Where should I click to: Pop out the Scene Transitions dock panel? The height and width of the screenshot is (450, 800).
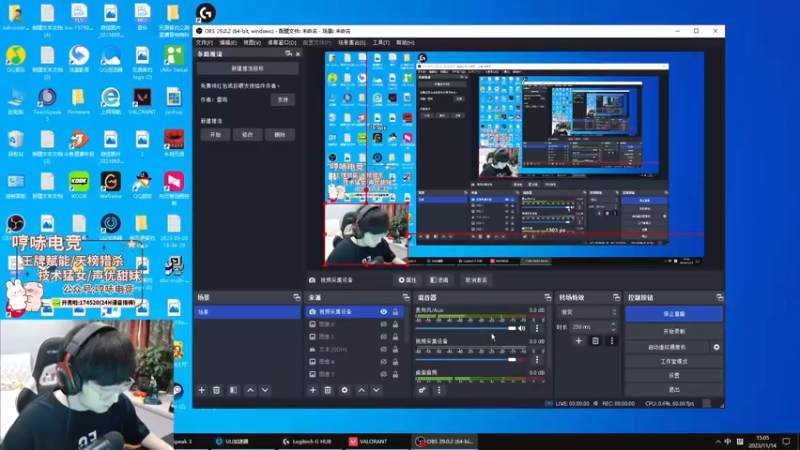616,297
